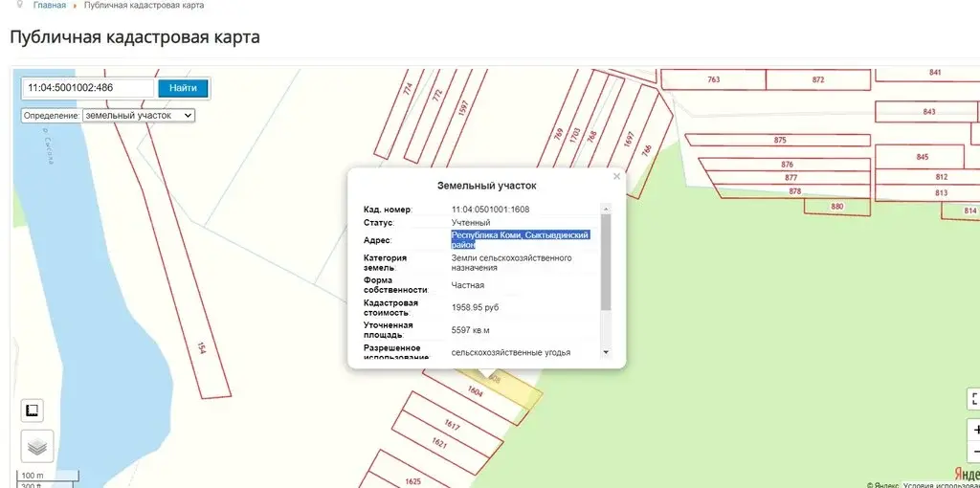980x488 pixels.
Task: Select parcel 768 on the map
Action: coord(591,137)
